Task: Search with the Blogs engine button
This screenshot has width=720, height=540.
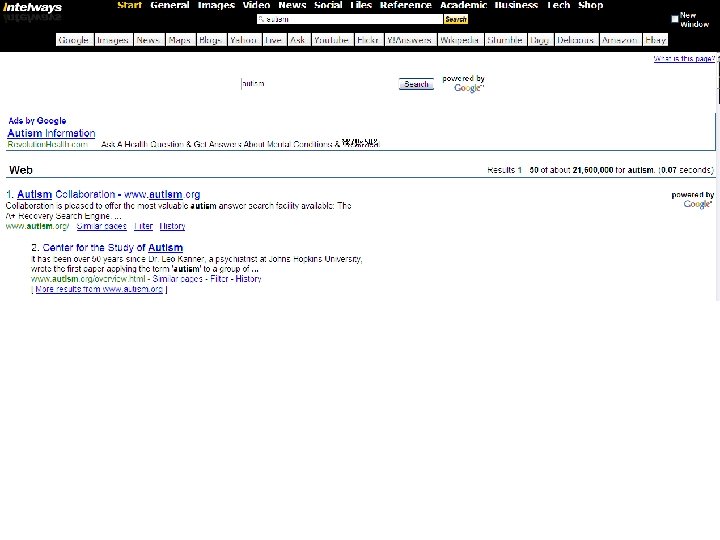Action: pyautogui.click(x=211, y=40)
